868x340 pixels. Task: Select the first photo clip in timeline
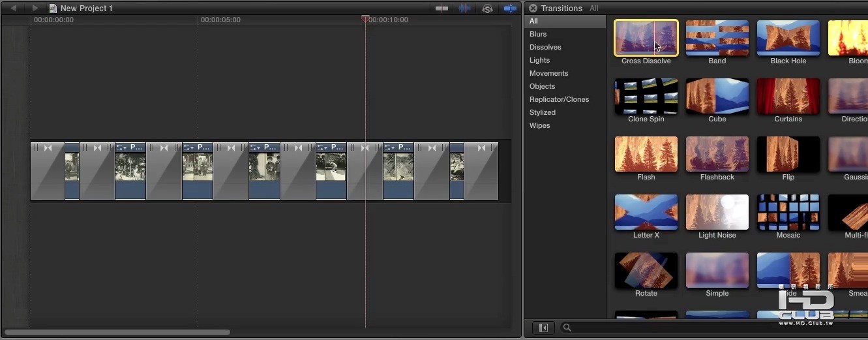pyautogui.click(x=72, y=171)
